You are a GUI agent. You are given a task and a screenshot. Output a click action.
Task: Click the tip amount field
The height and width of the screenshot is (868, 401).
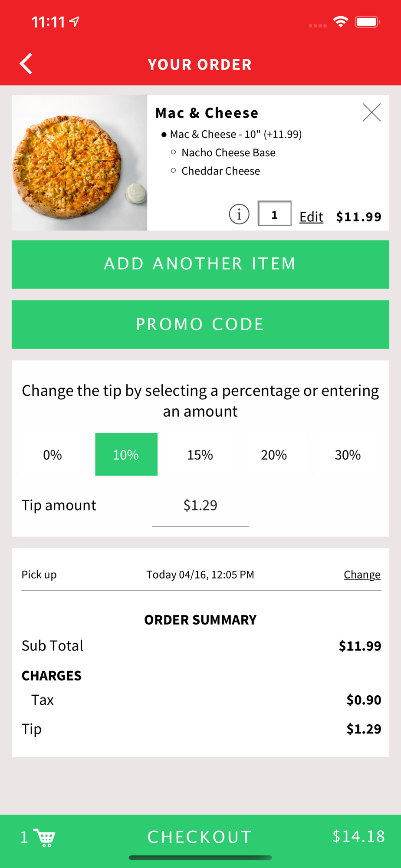click(200, 506)
